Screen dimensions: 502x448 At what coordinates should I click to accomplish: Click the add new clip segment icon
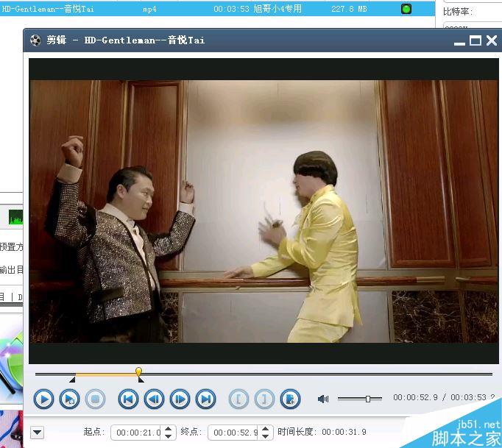click(290, 399)
